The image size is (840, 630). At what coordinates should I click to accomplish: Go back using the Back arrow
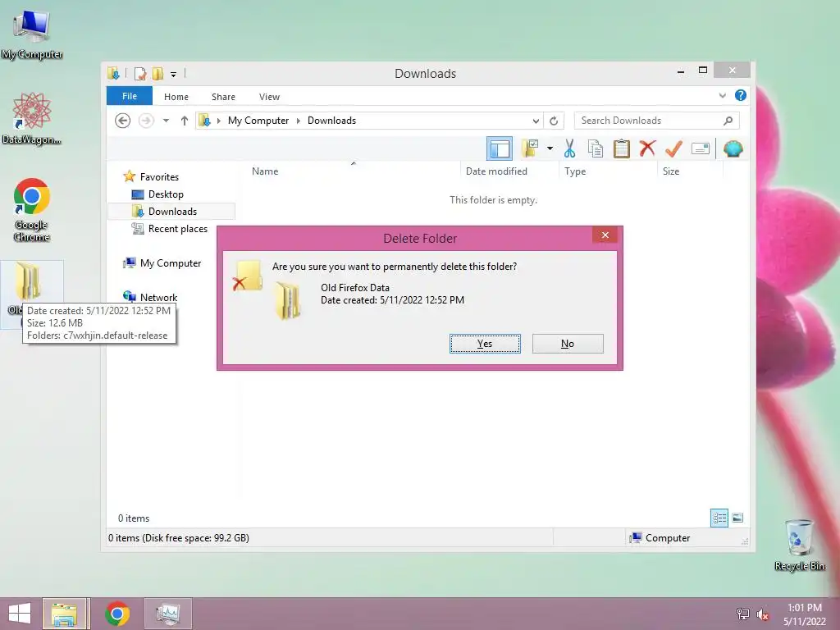tap(123, 121)
